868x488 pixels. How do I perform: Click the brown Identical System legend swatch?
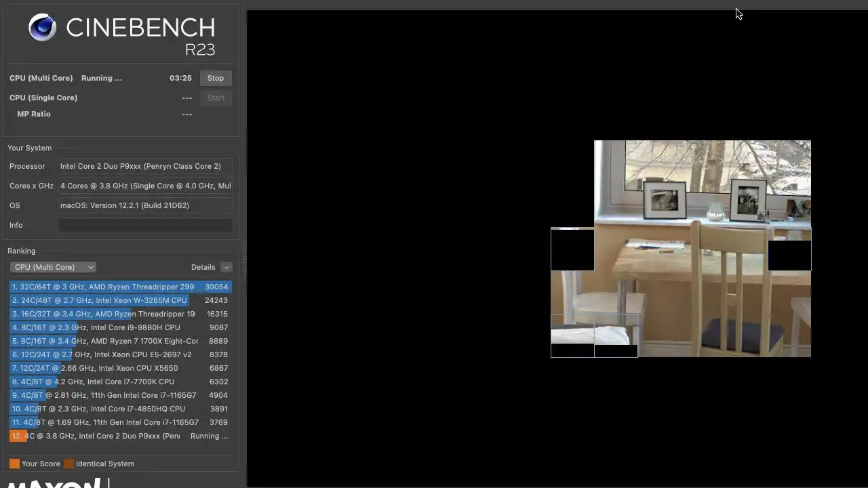(x=68, y=464)
